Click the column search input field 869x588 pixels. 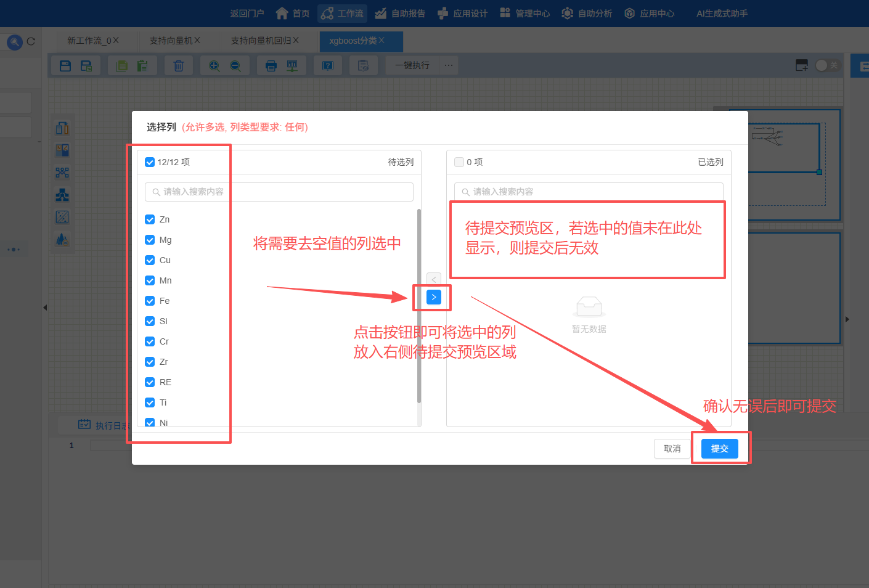point(277,192)
